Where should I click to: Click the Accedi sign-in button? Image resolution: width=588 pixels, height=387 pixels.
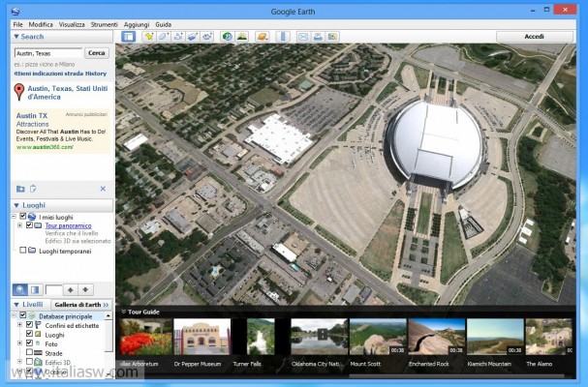click(x=535, y=37)
